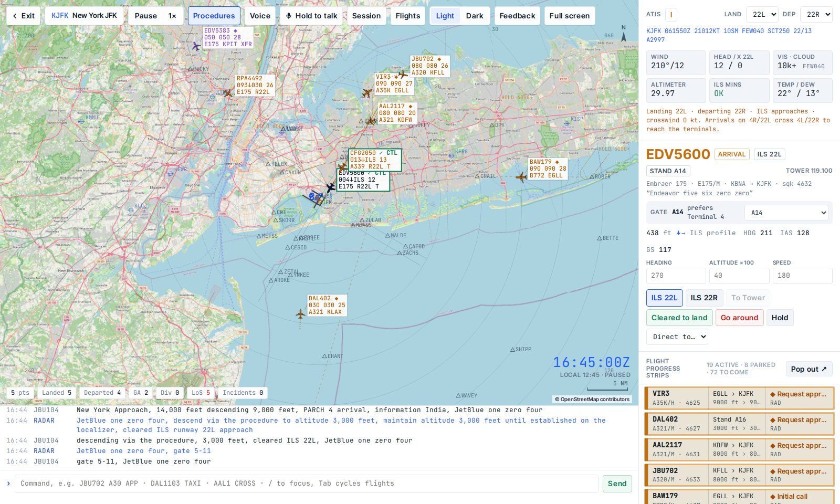Select the DAL402 airplane icon on map
The height and width of the screenshot is (504, 840).
[x=300, y=314]
